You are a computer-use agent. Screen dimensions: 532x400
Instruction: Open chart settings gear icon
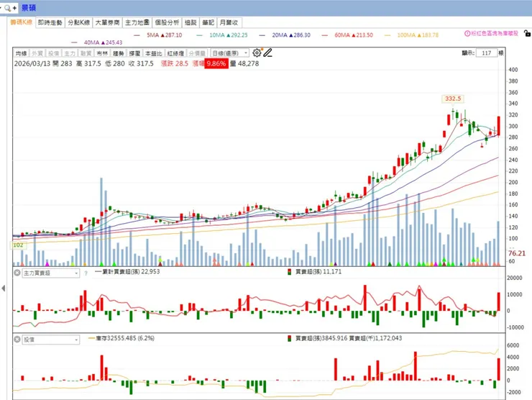point(257,53)
